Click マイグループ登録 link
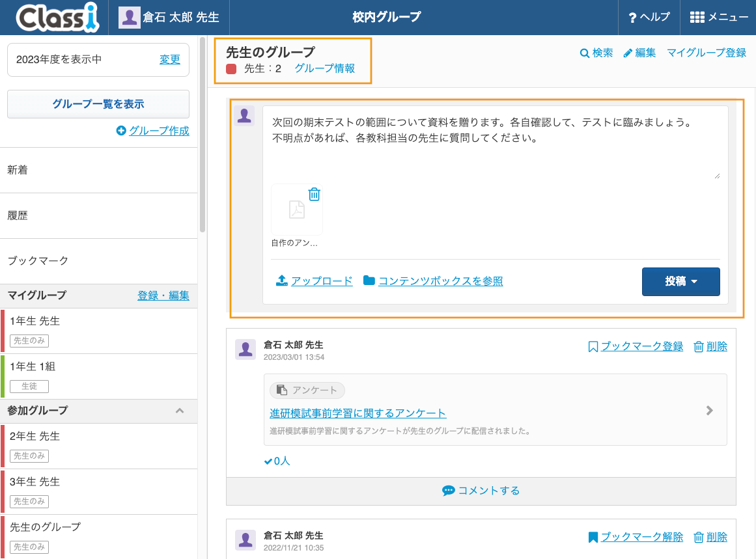The width and height of the screenshot is (756, 559). pyautogui.click(x=707, y=53)
